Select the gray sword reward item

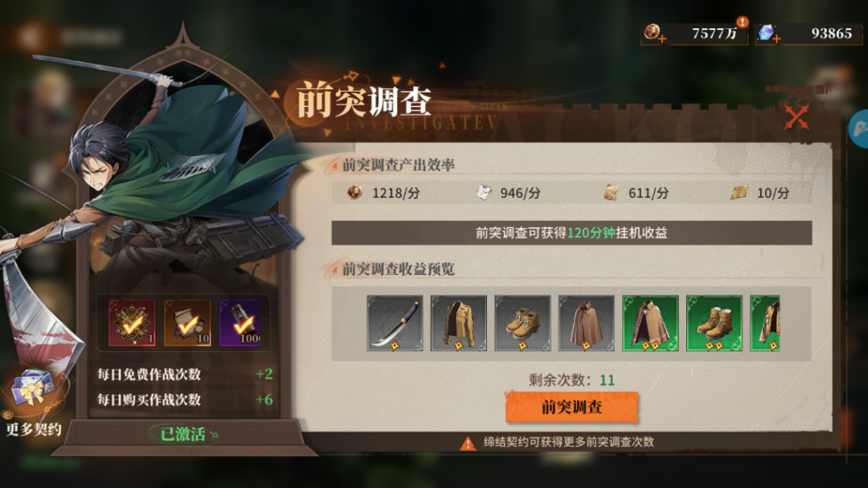tap(395, 323)
